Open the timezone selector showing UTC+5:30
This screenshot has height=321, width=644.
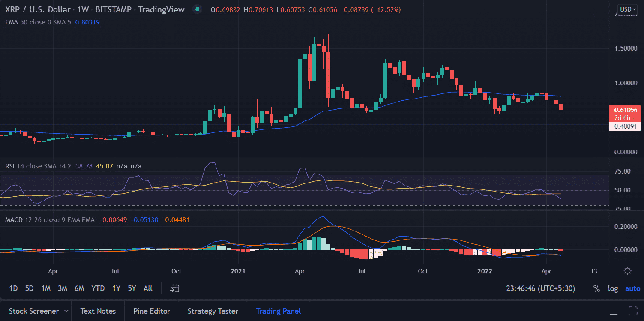pyautogui.click(x=540, y=288)
